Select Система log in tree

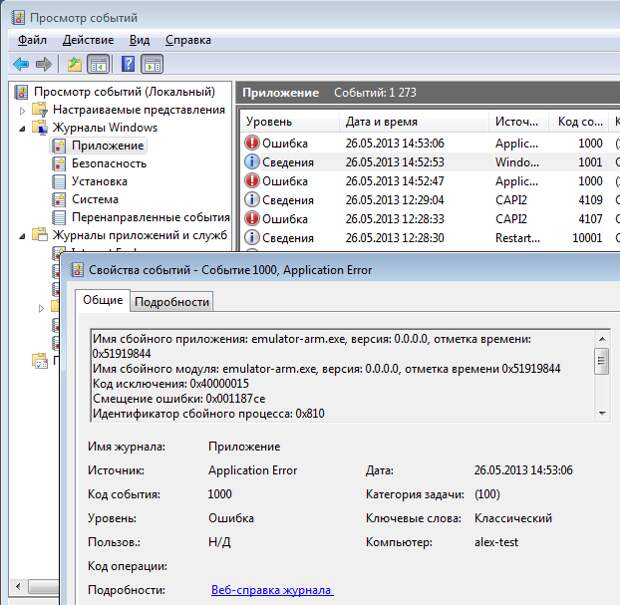point(95,199)
